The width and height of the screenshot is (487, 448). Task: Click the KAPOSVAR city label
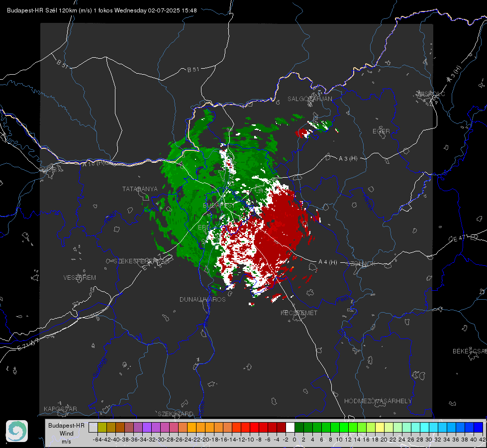coord(60,409)
